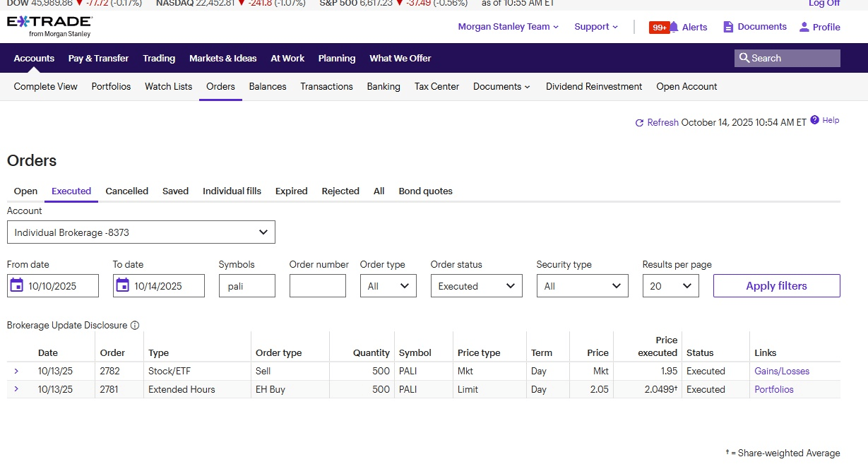
Task: Open the Gains/Losses link
Action: coord(782,371)
